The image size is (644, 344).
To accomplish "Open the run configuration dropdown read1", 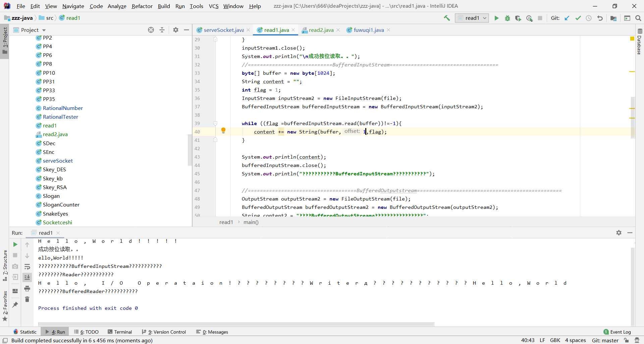I will [x=472, y=18].
